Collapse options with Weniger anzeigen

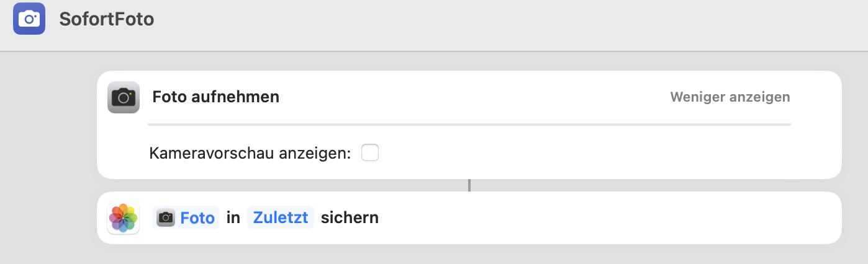pyautogui.click(x=730, y=97)
